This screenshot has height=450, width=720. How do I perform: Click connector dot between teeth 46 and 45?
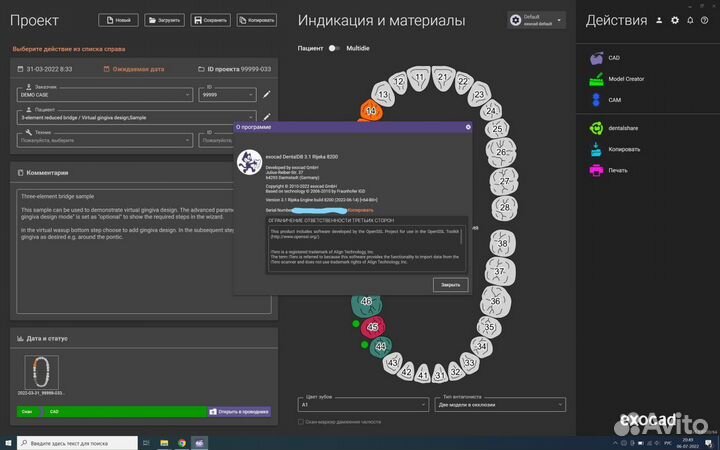click(x=356, y=324)
